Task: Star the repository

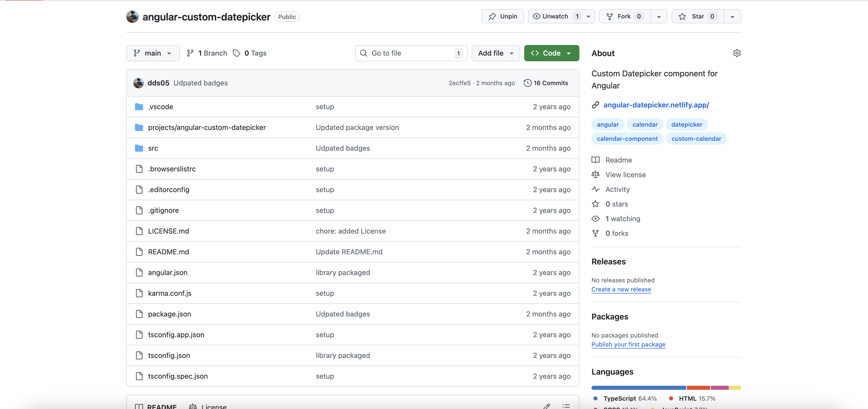Action: (x=697, y=16)
